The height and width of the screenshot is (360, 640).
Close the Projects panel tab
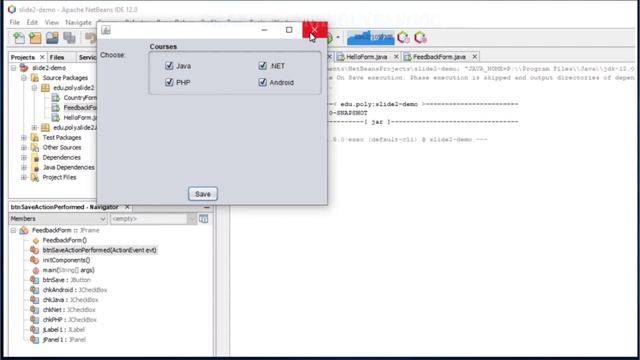pyautogui.click(x=42, y=57)
